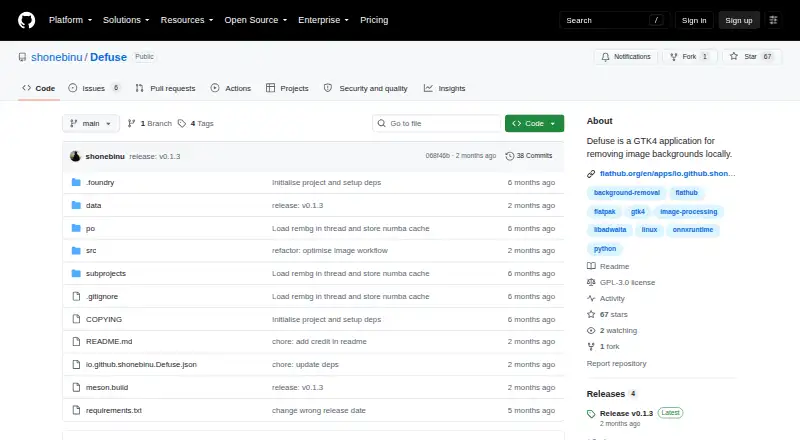Click Report repository link

[616, 363]
